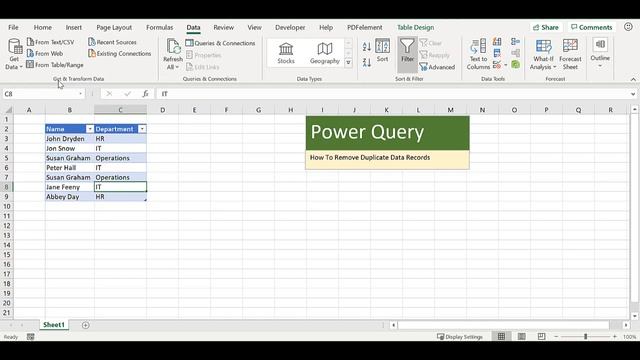The width and height of the screenshot is (640, 360).
Task: Select cell containing John Dryden
Action: tap(69, 139)
